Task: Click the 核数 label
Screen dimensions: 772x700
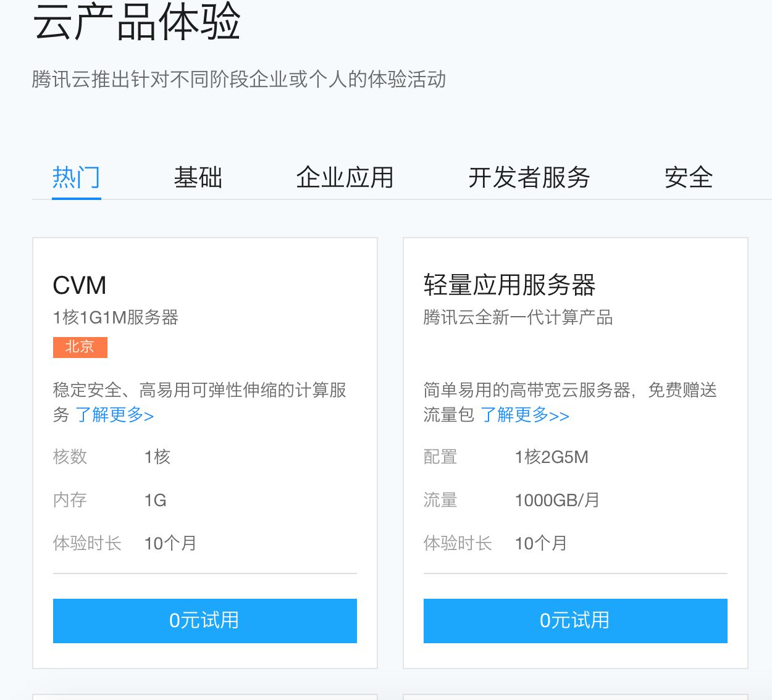Action: [70, 457]
